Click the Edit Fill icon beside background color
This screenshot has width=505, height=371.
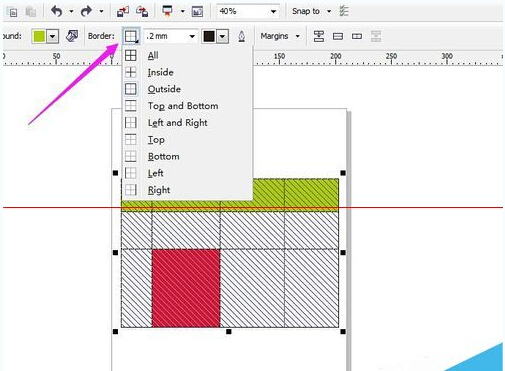tap(72, 36)
